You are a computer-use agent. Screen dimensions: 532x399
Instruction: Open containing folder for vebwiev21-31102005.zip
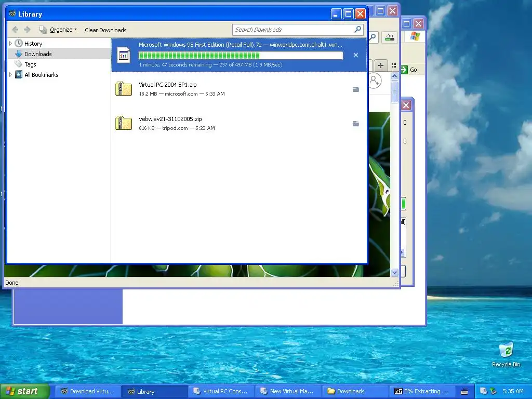pos(355,124)
